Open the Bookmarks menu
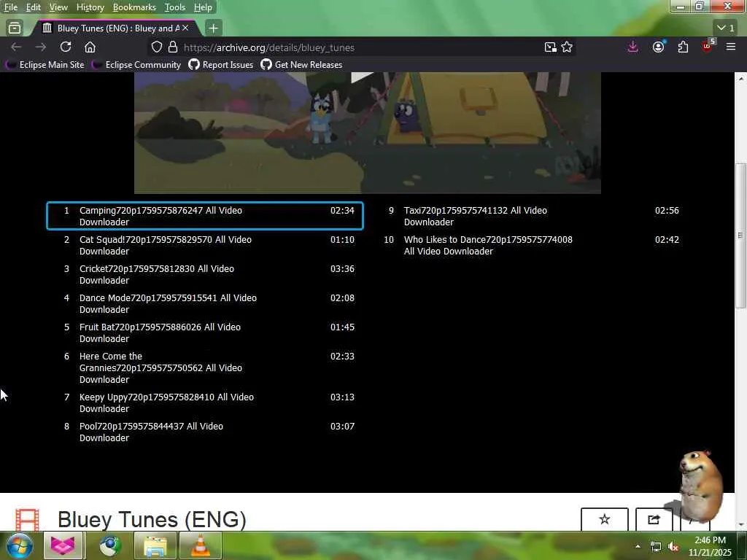Image resolution: width=747 pixels, height=560 pixels. coord(134,7)
